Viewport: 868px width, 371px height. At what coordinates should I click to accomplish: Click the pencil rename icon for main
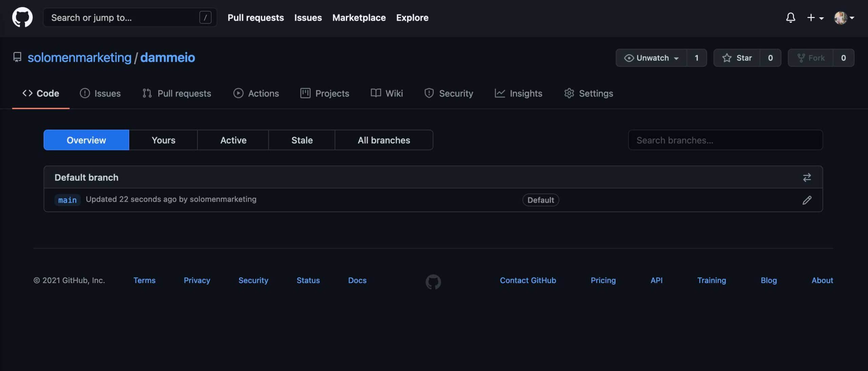click(x=807, y=200)
